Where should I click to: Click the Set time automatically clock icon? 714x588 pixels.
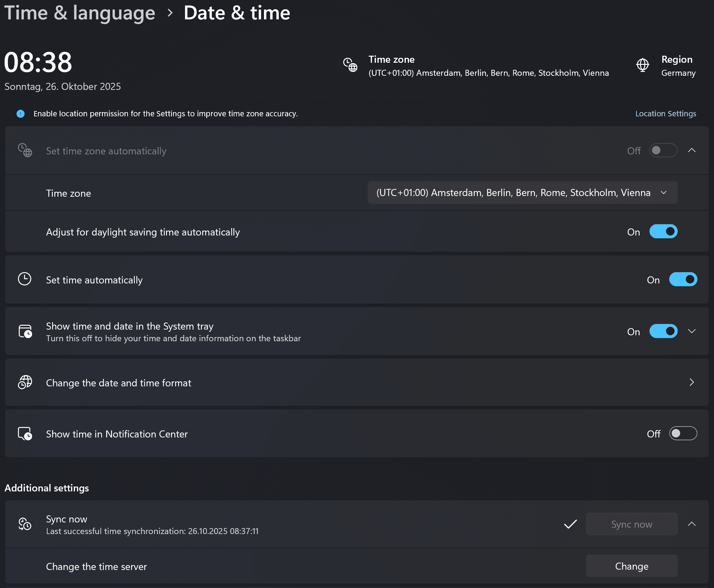[25, 279]
